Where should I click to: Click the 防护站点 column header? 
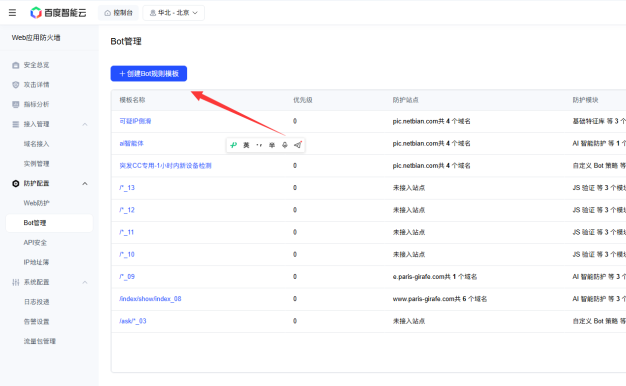pos(405,100)
